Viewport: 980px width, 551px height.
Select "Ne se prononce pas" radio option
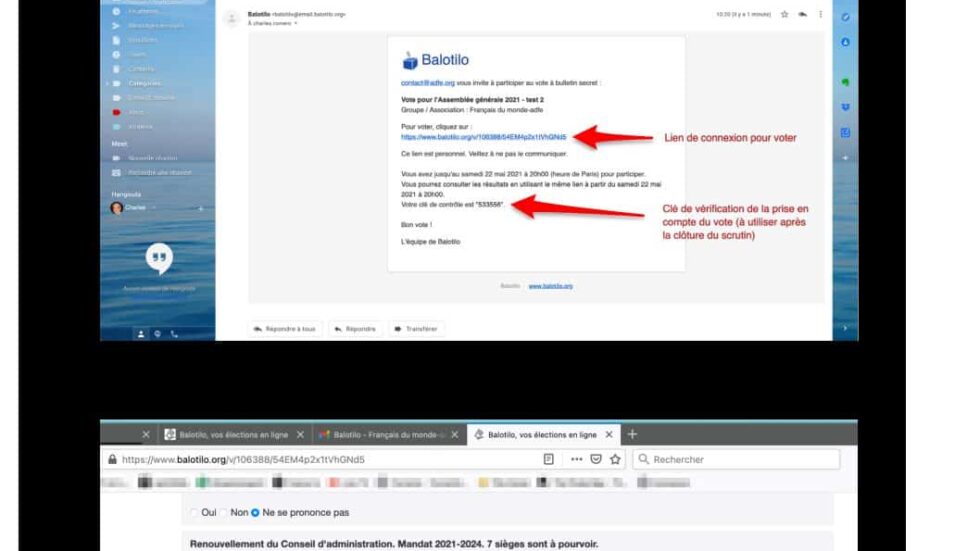click(x=255, y=513)
